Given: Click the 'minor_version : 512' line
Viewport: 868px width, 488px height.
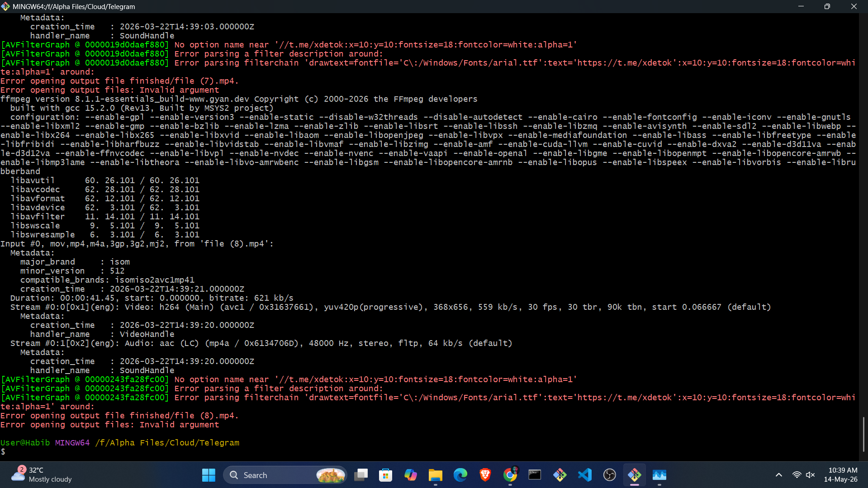Looking at the screenshot, I should tap(72, 271).
